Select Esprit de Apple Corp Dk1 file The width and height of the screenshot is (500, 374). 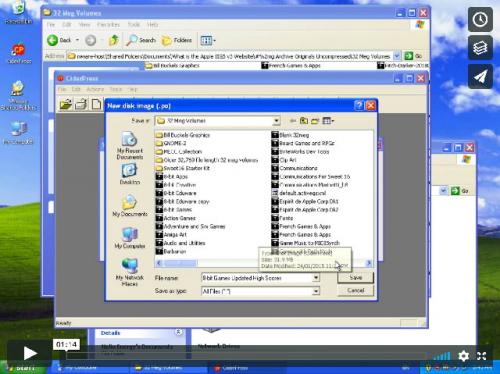tap(305, 202)
